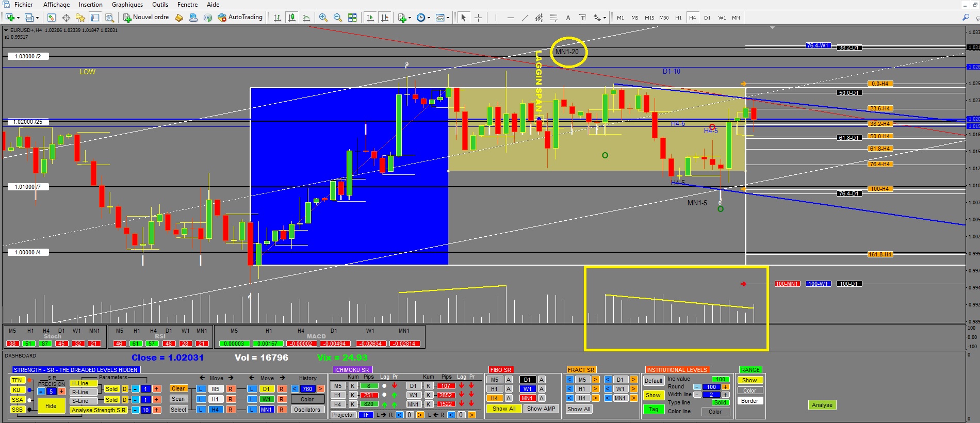Select the horizontal line drawing tool
980x423 pixels.
tap(510, 18)
